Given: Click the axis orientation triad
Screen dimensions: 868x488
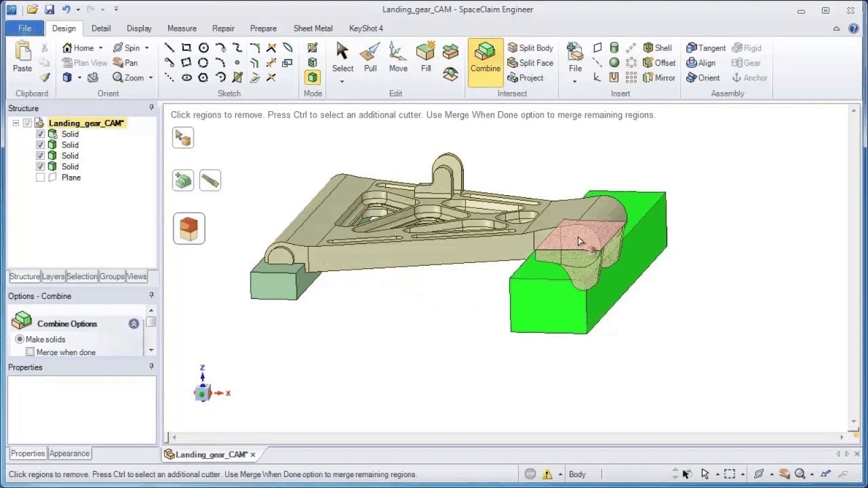Looking at the screenshot, I should point(203,392).
